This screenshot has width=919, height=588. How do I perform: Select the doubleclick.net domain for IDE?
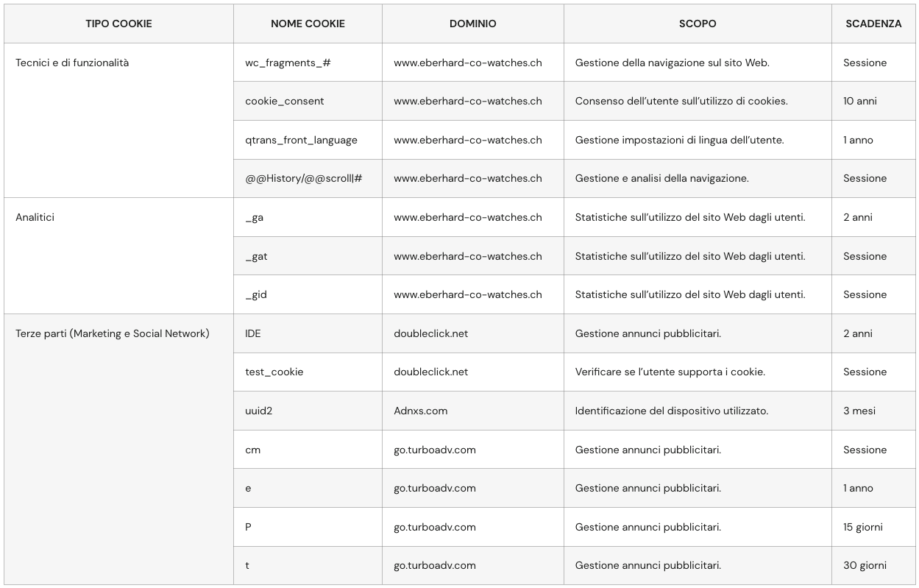click(430, 333)
